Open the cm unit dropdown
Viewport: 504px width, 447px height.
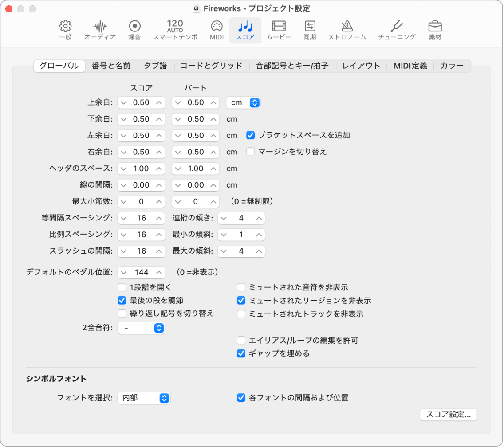pos(243,102)
